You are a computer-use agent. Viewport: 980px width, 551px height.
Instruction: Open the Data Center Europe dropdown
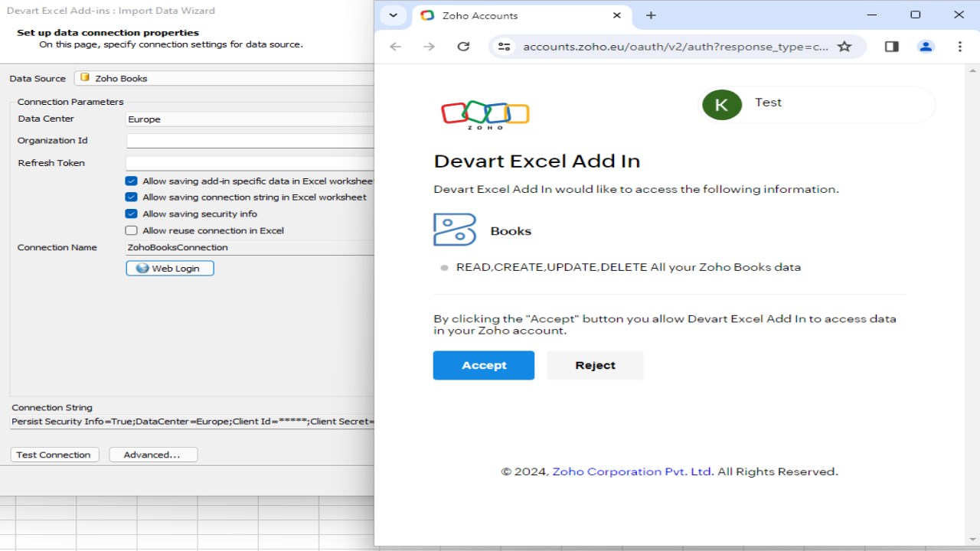(250, 119)
